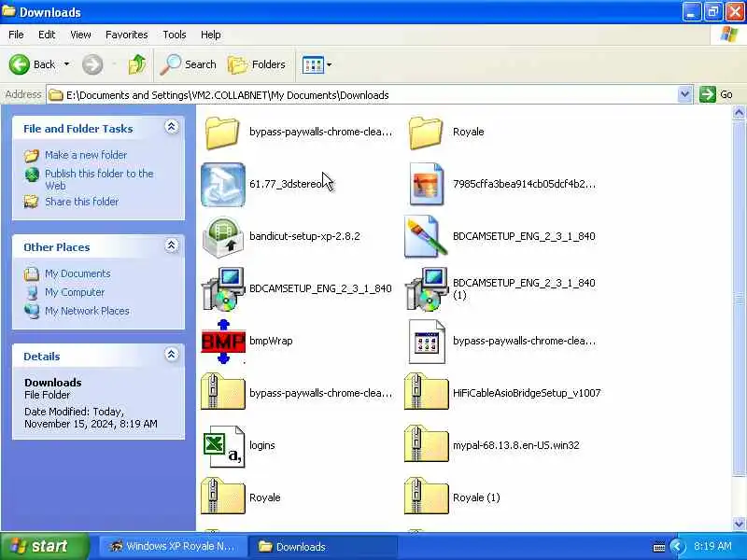This screenshot has height=560, width=747.
Task: Open the Favorites menu
Action: (x=127, y=35)
